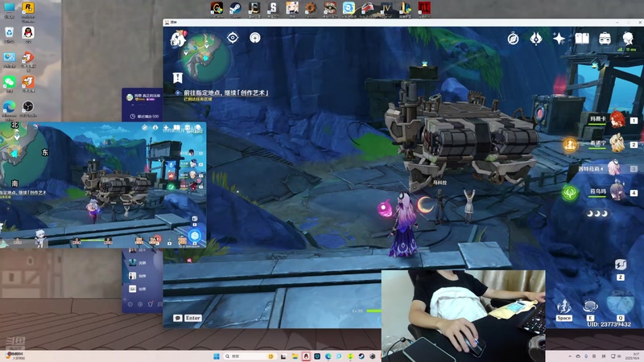Click the taskbar search box
This screenshot has height=362, width=644.
coord(249,356)
